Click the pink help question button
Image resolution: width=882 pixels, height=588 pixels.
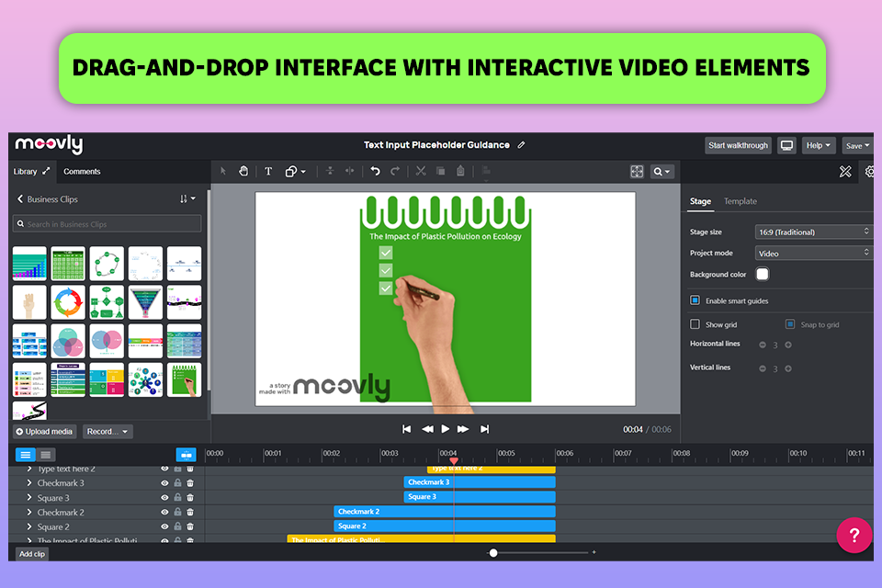coord(854,535)
